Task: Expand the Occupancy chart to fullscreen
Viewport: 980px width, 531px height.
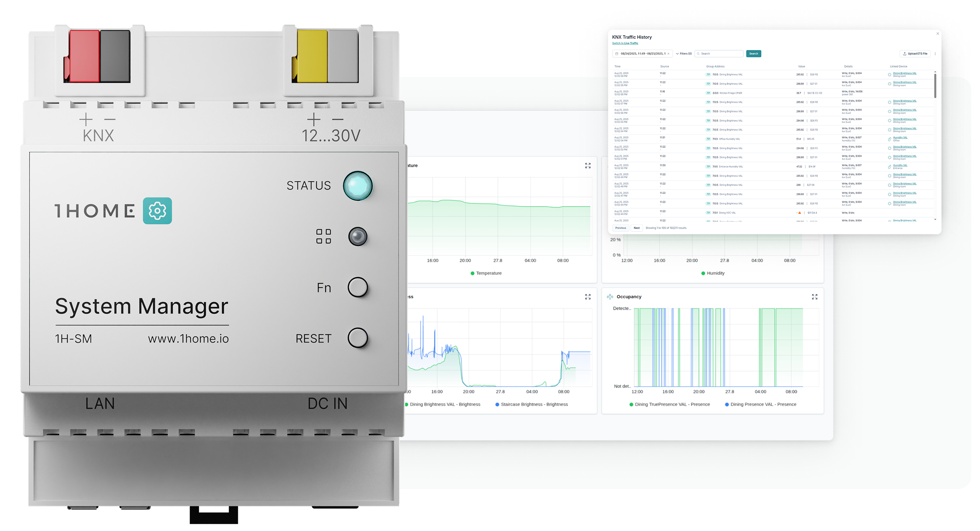Action: (815, 297)
